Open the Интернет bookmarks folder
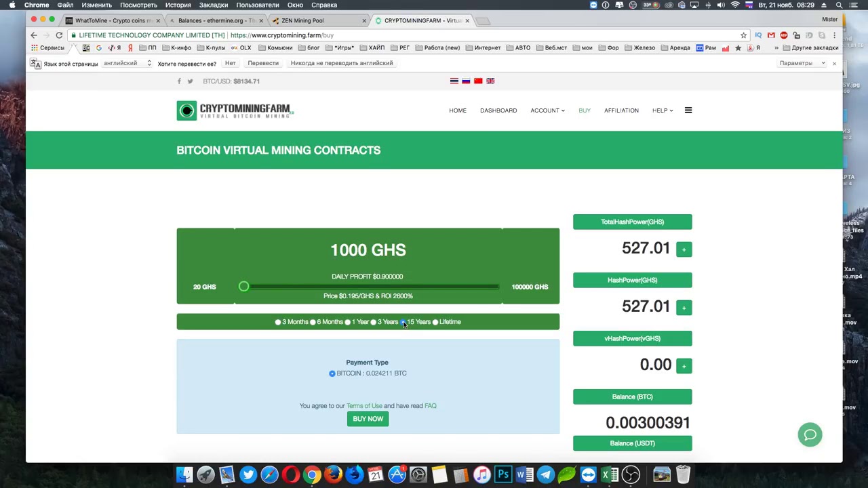Image resolution: width=868 pixels, height=488 pixels. coord(482,48)
